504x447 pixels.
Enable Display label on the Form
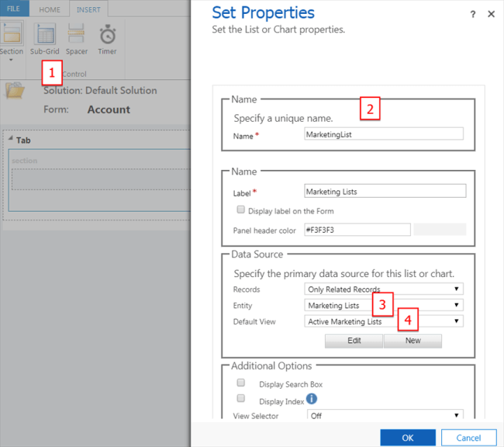click(240, 210)
